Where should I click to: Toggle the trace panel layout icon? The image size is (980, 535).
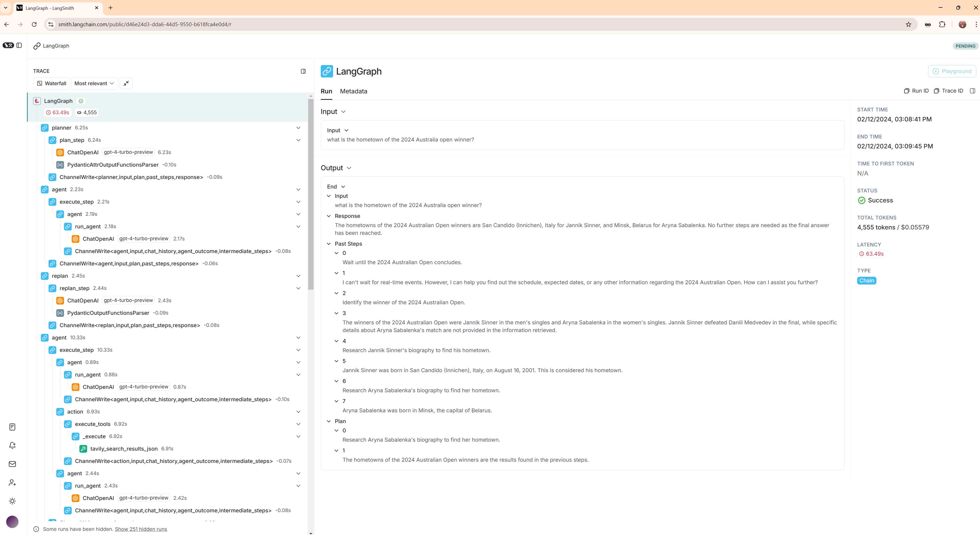[x=303, y=71]
